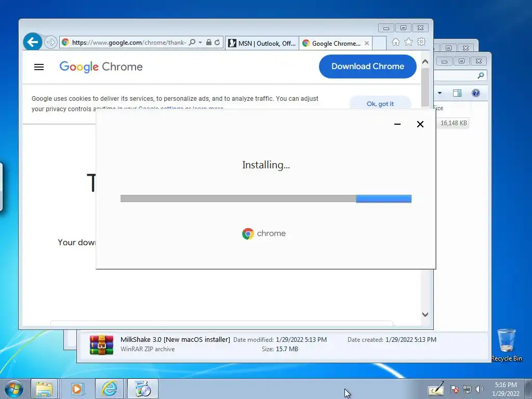Click the Date modified value in details pane
Image resolution: width=532 pixels, height=399 pixels.
[x=301, y=340]
